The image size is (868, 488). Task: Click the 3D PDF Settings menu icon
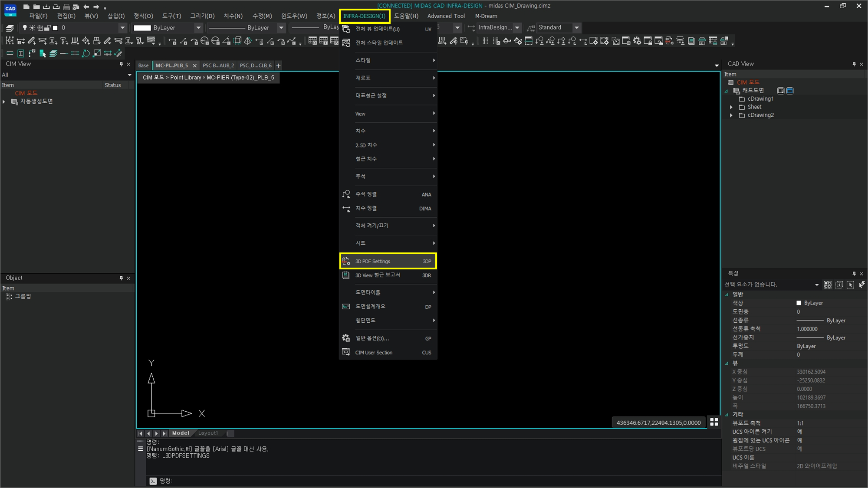click(x=346, y=261)
